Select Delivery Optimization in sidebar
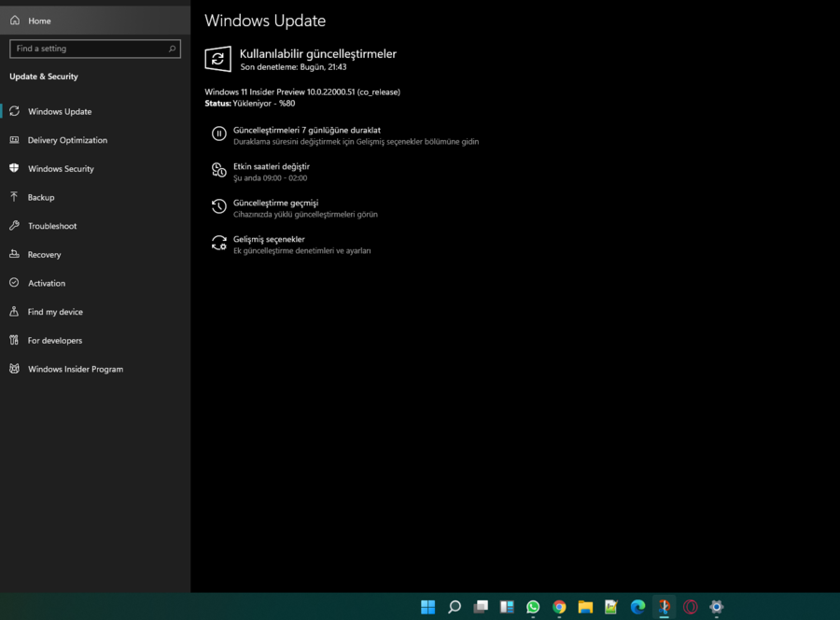The height and width of the screenshot is (620, 840). coord(67,140)
